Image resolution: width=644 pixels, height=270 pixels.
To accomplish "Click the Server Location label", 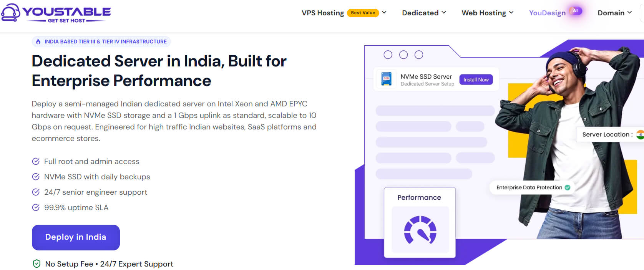I will pos(607,134).
